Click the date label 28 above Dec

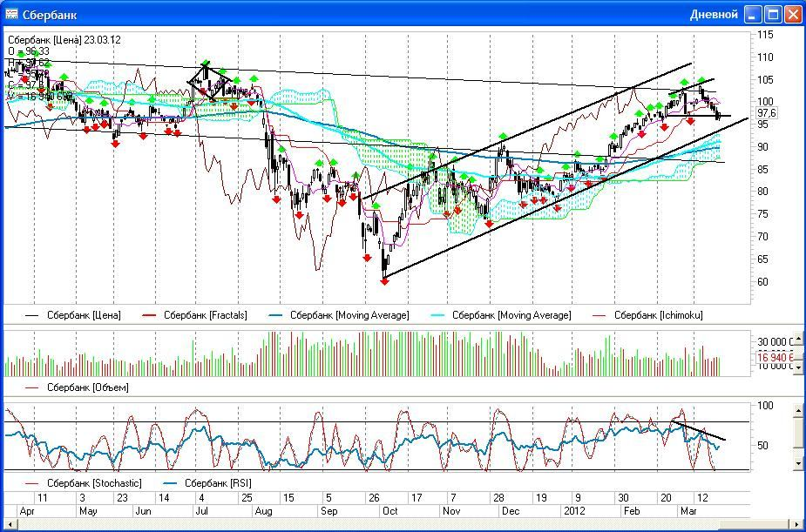[498, 498]
